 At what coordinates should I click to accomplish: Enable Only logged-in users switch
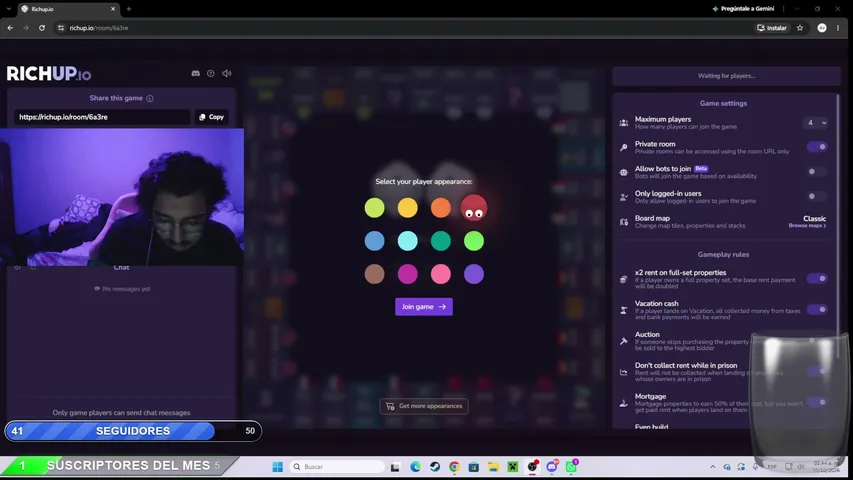[x=817, y=196]
